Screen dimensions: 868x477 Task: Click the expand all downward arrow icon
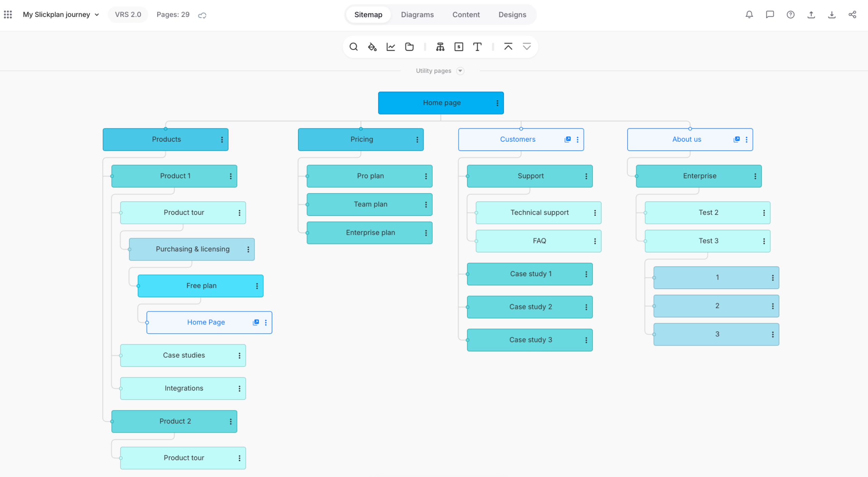point(527,47)
